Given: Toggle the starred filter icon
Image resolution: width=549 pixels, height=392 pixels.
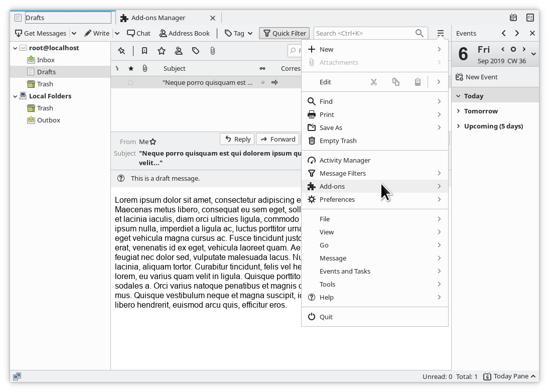Looking at the screenshot, I should pos(162,51).
